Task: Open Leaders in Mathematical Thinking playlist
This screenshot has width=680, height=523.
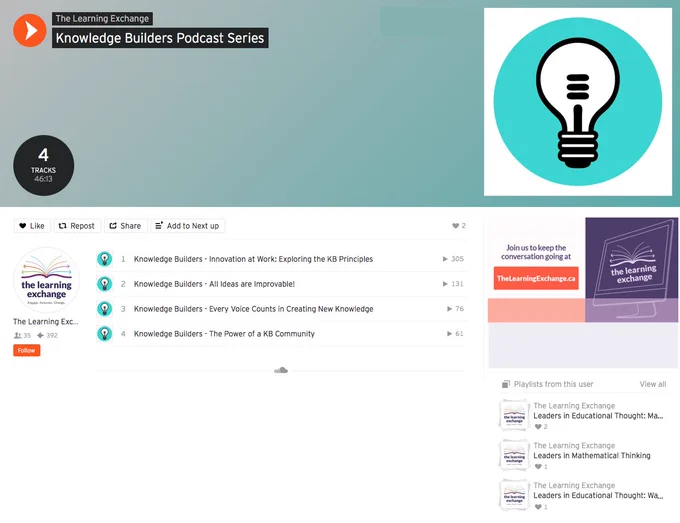Action: (x=592, y=456)
